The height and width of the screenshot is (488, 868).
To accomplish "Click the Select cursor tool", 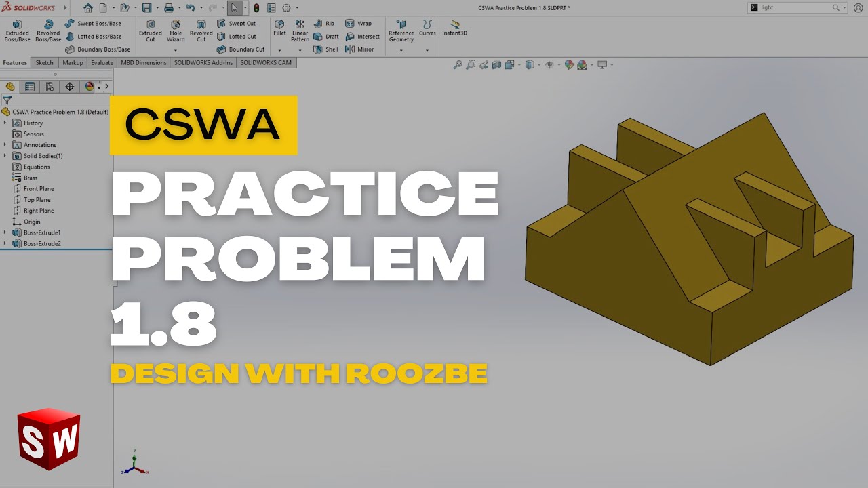I will [x=234, y=8].
